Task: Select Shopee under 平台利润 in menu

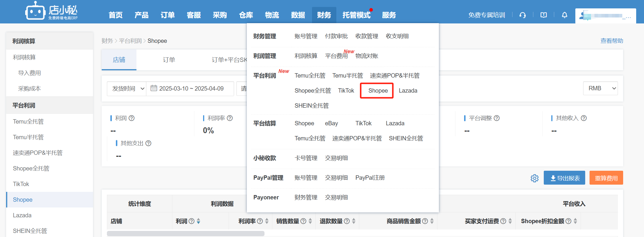Action: [x=378, y=91]
